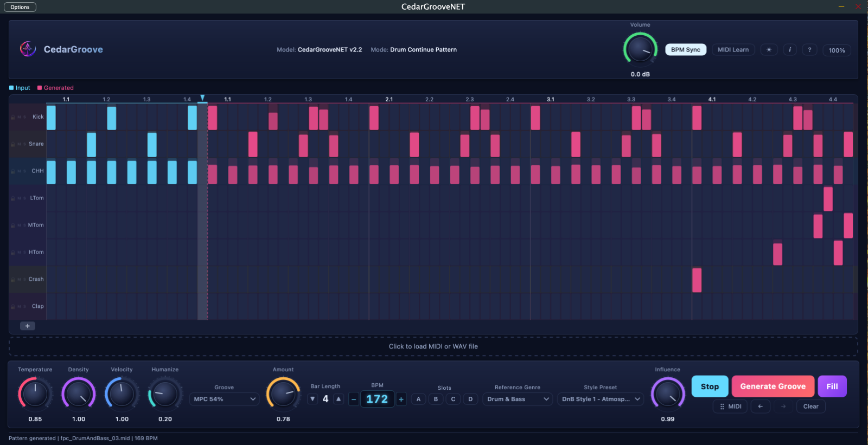Screen dimensions: 868x445
Task: Open the Options menu
Action: (x=20, y=7)
